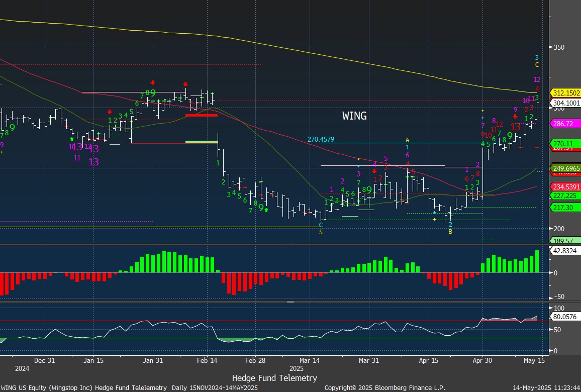
Task: Click the 350 price axis tick
Action: click(559, 47)
